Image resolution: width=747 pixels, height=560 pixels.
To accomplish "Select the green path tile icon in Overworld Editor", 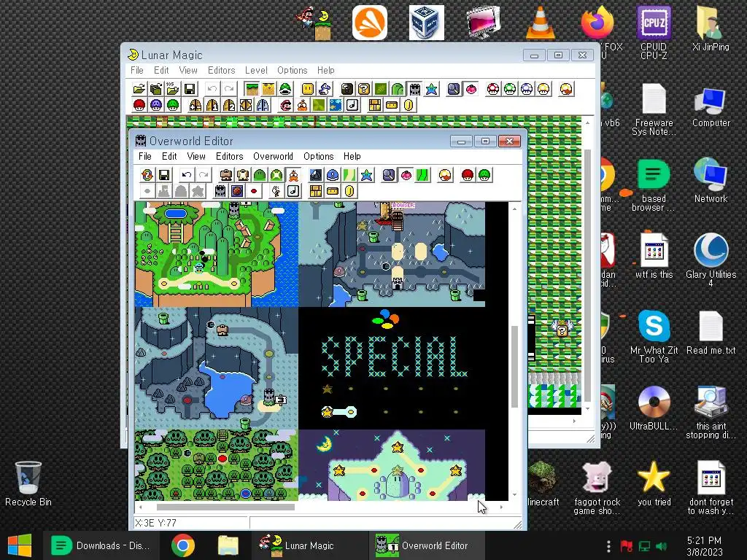I will (x=349, y=175).
